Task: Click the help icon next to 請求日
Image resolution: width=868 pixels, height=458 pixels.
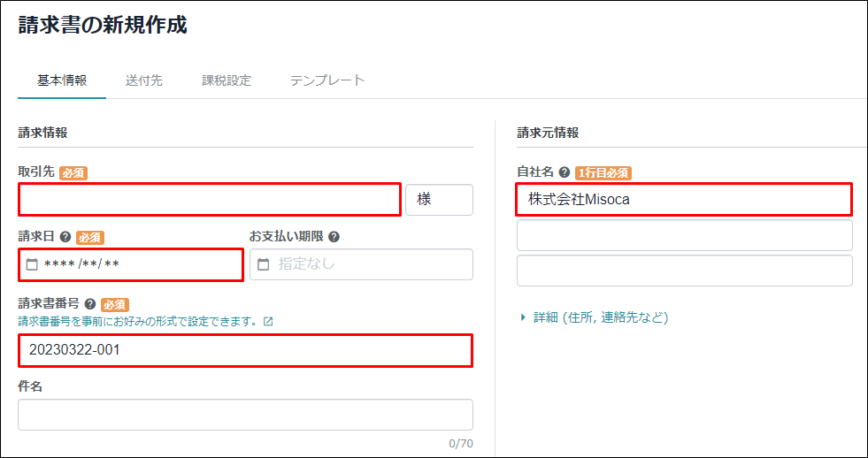Action: [65, 237]
